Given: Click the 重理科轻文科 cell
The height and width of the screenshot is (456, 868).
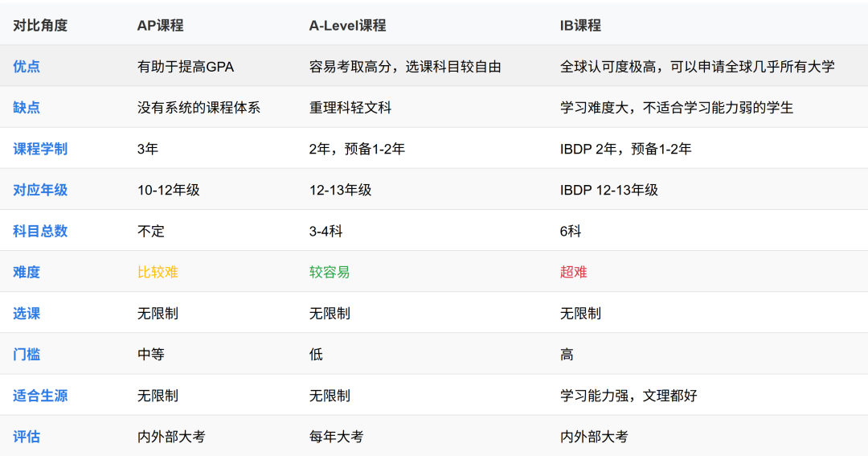Looking at the screenshot, I should [350, 108].
